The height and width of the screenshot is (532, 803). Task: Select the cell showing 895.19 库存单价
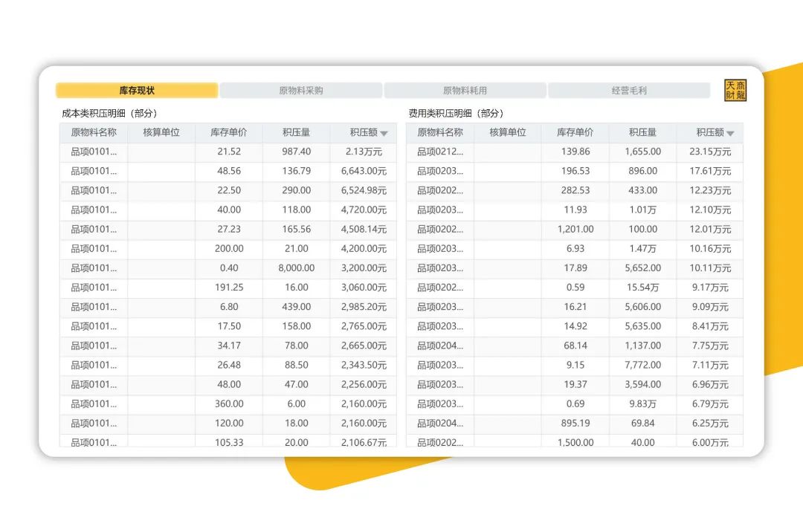coord(575,424)
